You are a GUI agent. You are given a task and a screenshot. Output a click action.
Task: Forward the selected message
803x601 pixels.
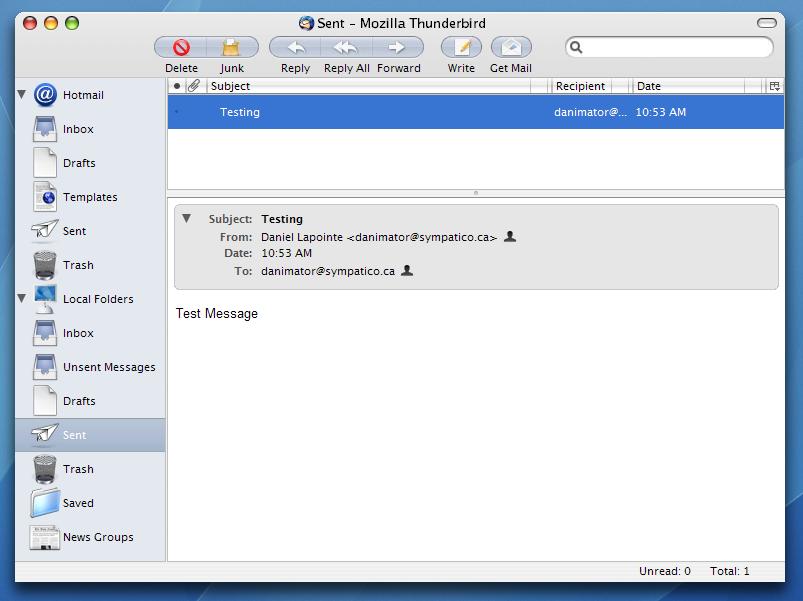pos(398,48)
